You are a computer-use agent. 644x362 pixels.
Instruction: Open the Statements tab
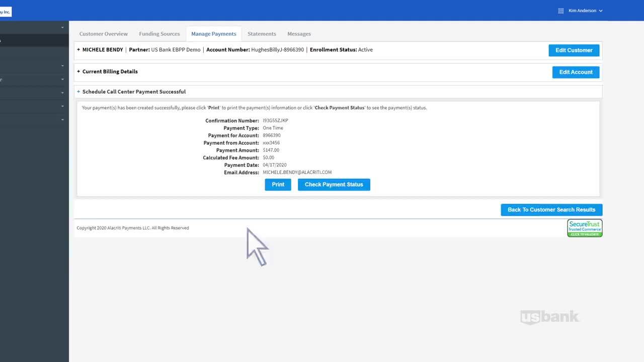(262, 34)
